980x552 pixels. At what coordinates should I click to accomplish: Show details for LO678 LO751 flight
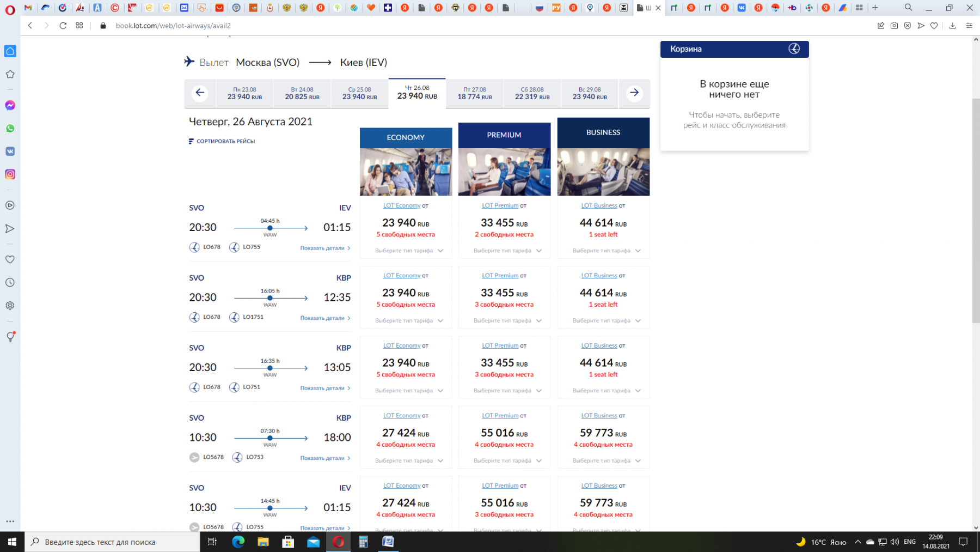[325, 388]
